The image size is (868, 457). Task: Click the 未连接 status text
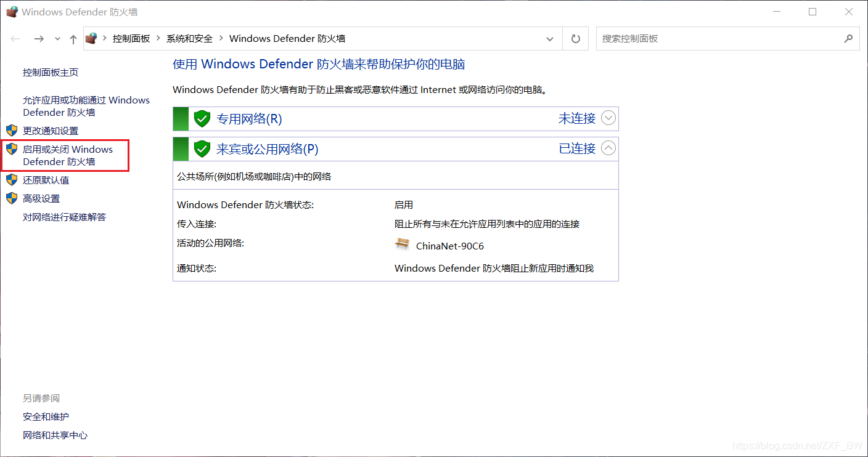click(x=577, y=118)
